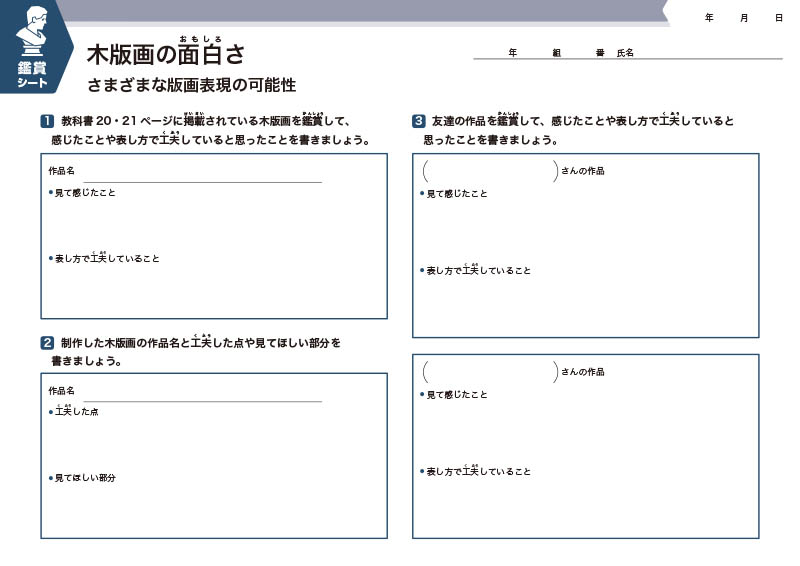Select the title 木版画の面白さ
The width and height of the screenshot is (800, 566).
click(x=166, y=52)
